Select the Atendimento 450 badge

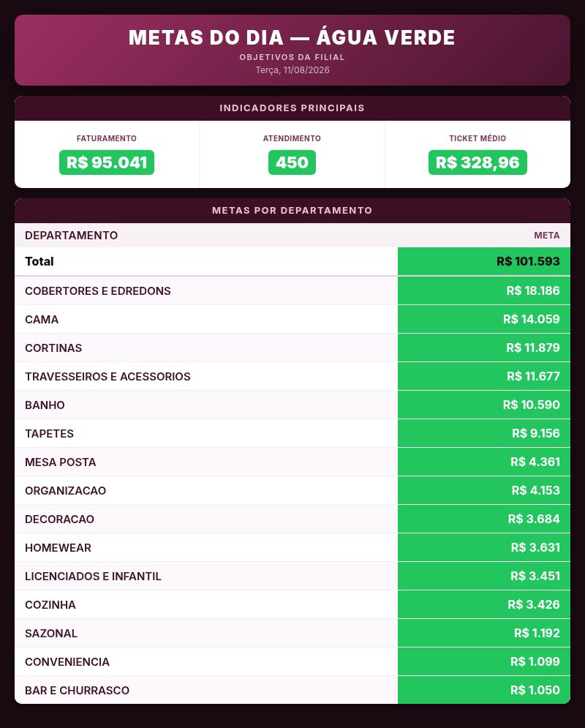292,162
